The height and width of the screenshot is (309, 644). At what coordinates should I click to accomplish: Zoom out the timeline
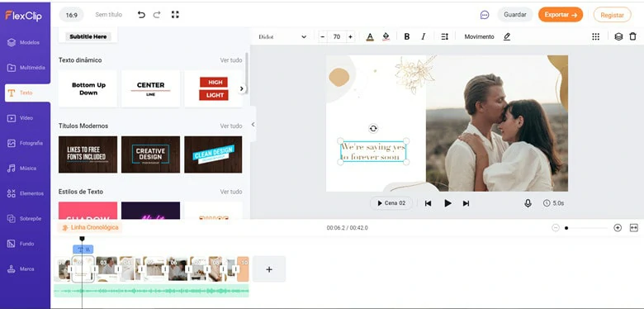tap(556, 228)
